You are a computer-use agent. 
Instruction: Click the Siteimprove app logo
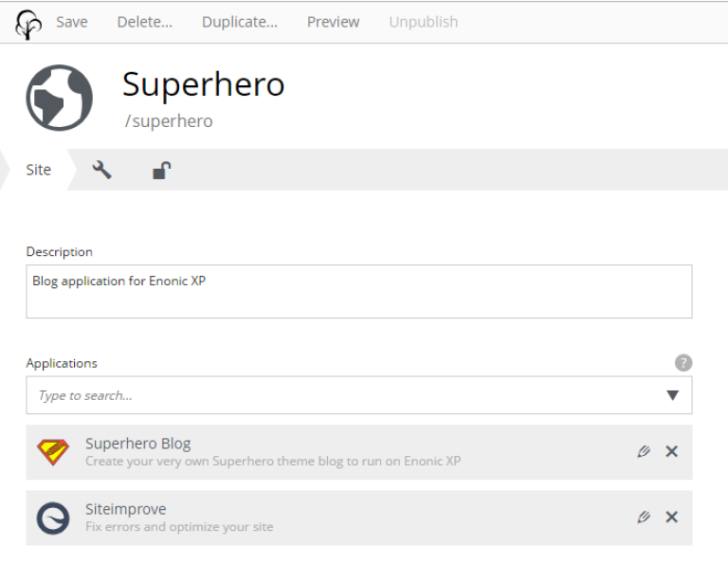point(53,518)
